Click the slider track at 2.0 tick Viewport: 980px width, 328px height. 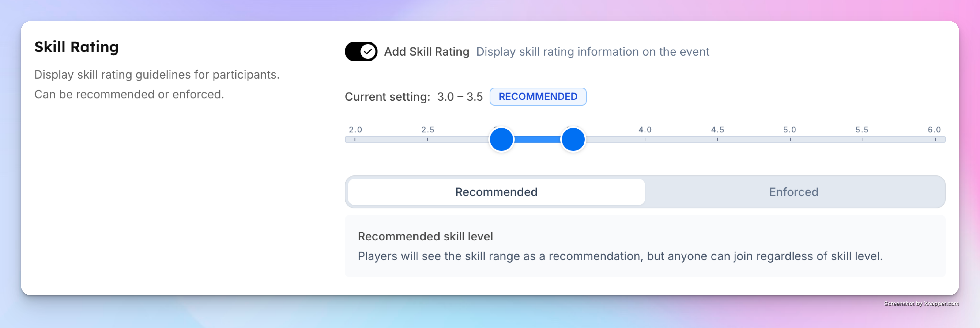click(x=355, y=139)
